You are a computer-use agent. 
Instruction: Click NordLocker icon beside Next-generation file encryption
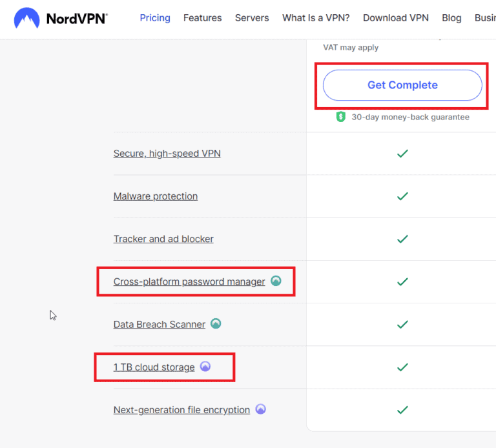tap(260, 409)
